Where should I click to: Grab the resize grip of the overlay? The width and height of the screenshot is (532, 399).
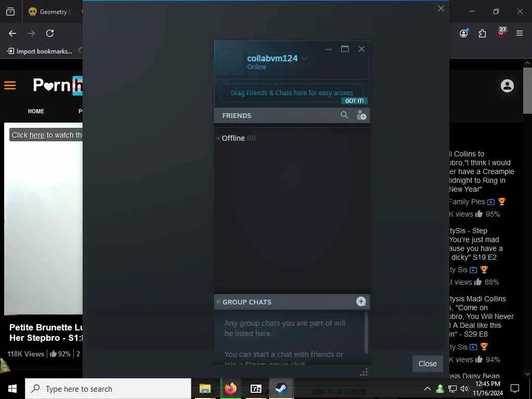[364, 373]
